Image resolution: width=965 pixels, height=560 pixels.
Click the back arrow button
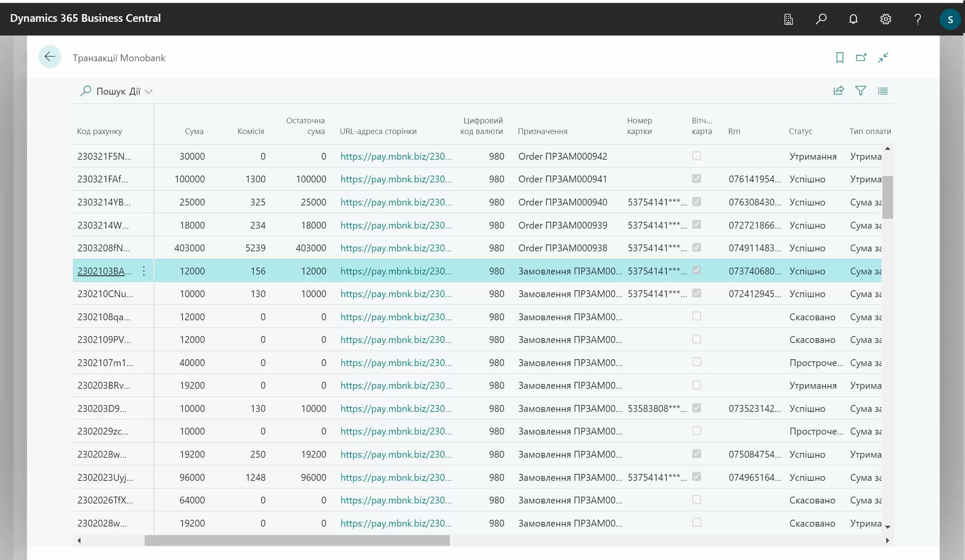tap(50, 57)
